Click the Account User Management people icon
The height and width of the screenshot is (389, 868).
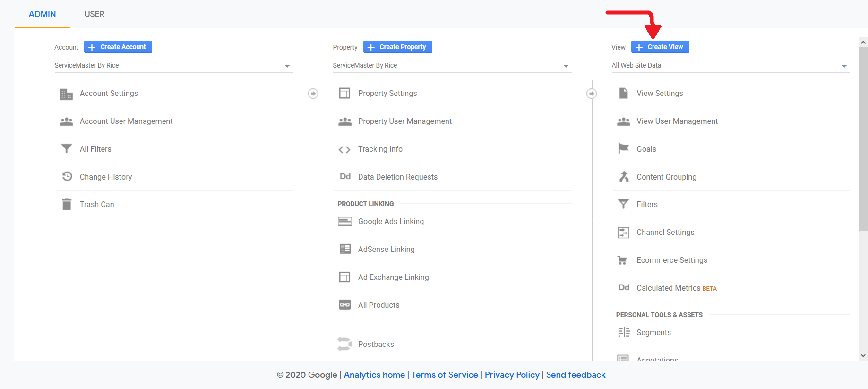point(66,121)
